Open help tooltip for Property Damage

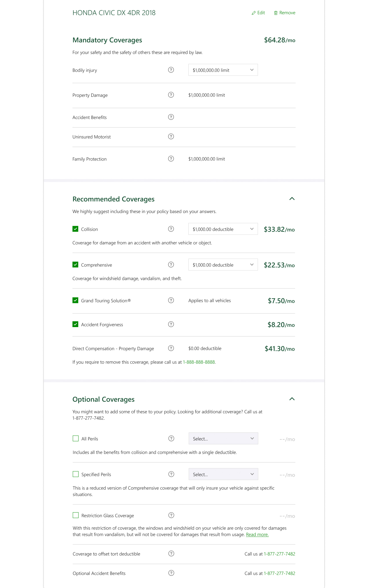pyautogui.click(x=171, y=95)
